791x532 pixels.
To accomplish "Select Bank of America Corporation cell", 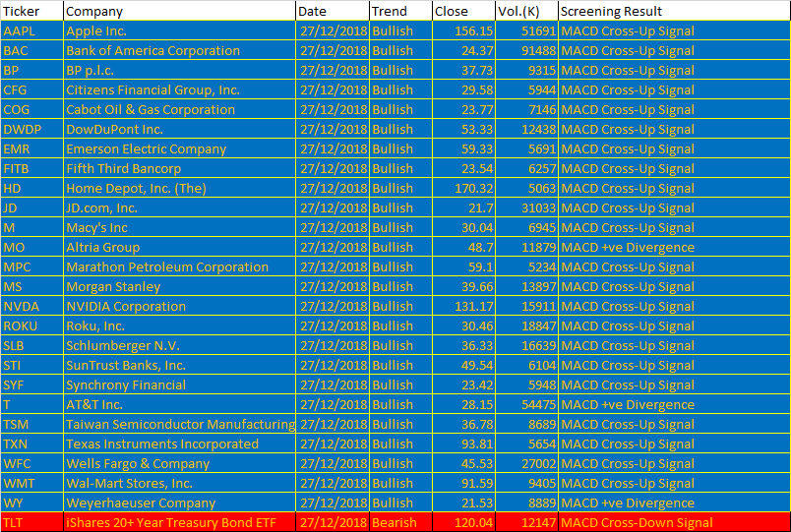I will coord(179,50).
